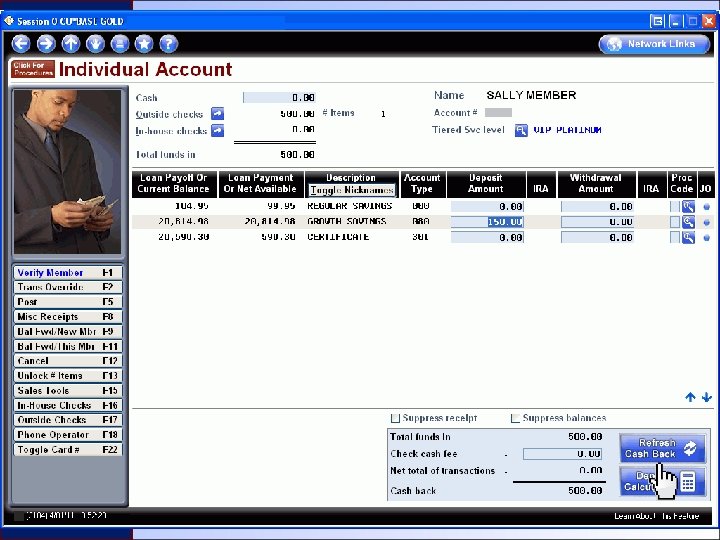Click Proc Code field on Certificate row

tap(675, 237)
